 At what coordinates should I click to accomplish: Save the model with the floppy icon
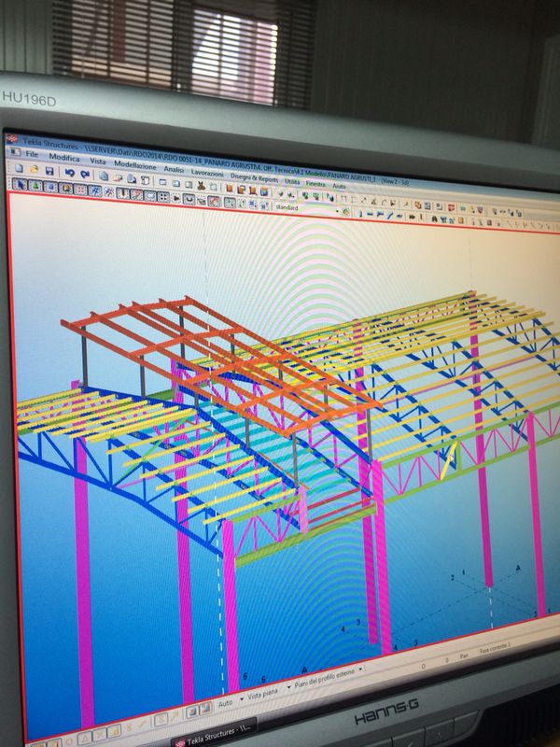click(49, 171)
